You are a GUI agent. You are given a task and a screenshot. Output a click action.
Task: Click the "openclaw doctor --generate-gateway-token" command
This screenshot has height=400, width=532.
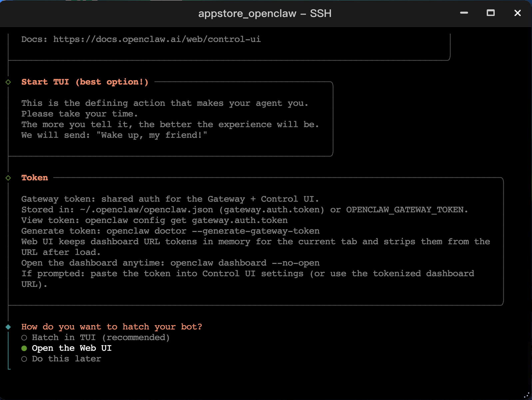(x=213, y=231)
